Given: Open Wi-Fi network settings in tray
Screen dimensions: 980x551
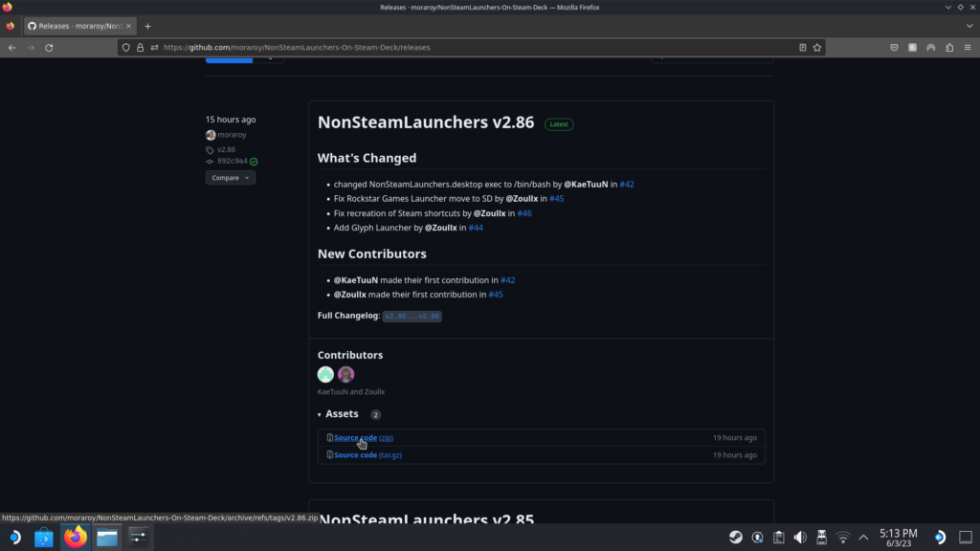Looking at the screenshot, I should pos(843,537).
